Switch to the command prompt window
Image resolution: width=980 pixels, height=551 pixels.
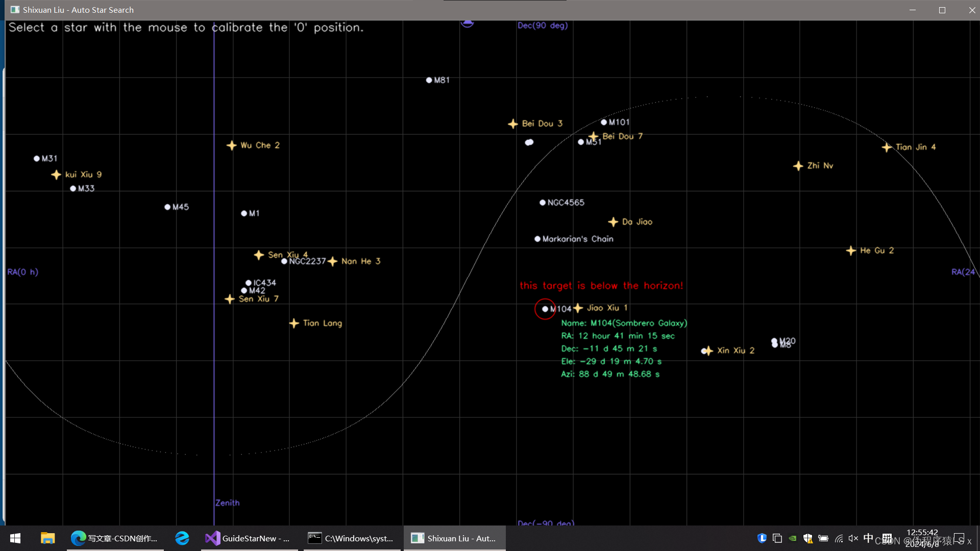pyautogui.click(x=351, y=538)
